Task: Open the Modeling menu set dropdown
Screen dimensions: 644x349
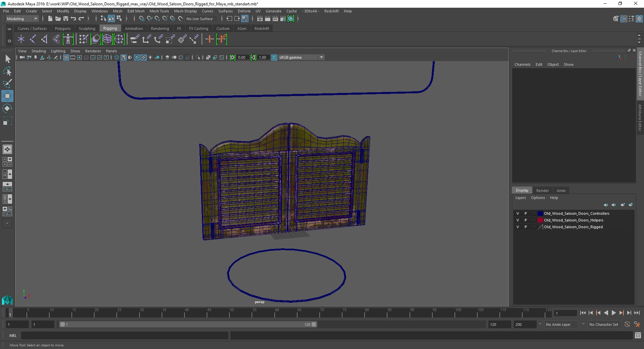Action: tap(22, 19)
